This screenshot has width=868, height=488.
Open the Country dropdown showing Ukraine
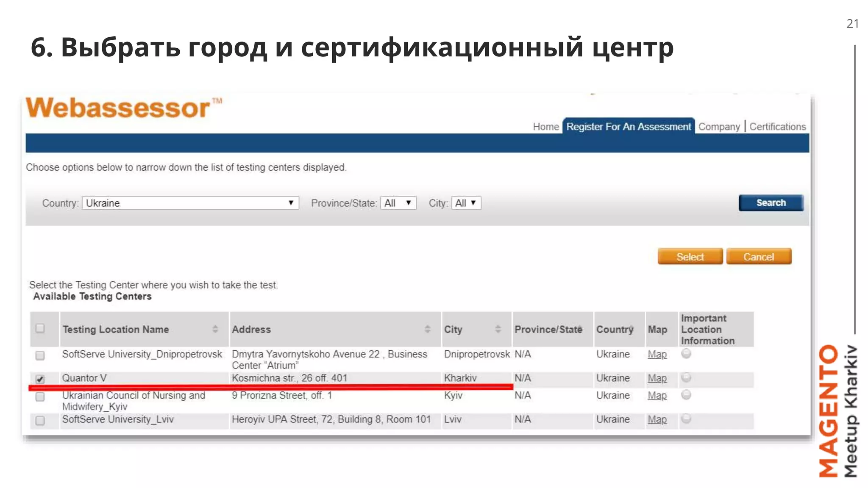pos(190,203)
